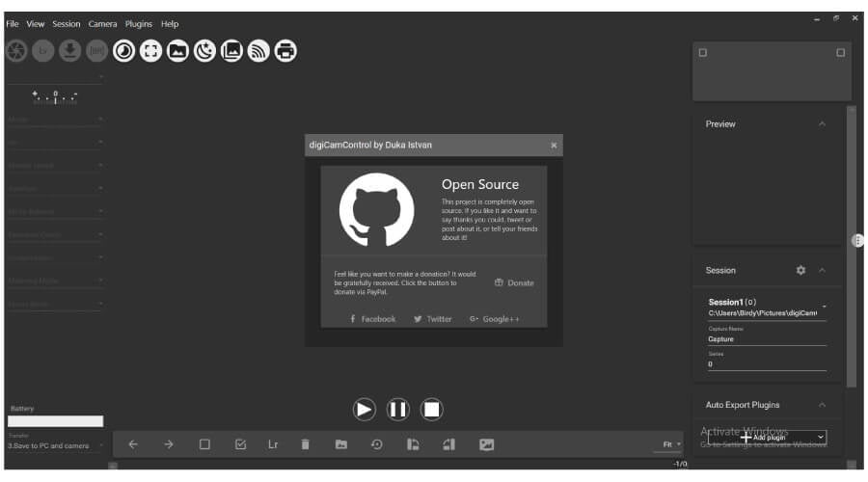Rotate image right icon
This screenshot has width=868, height=482.
point(448,444)
